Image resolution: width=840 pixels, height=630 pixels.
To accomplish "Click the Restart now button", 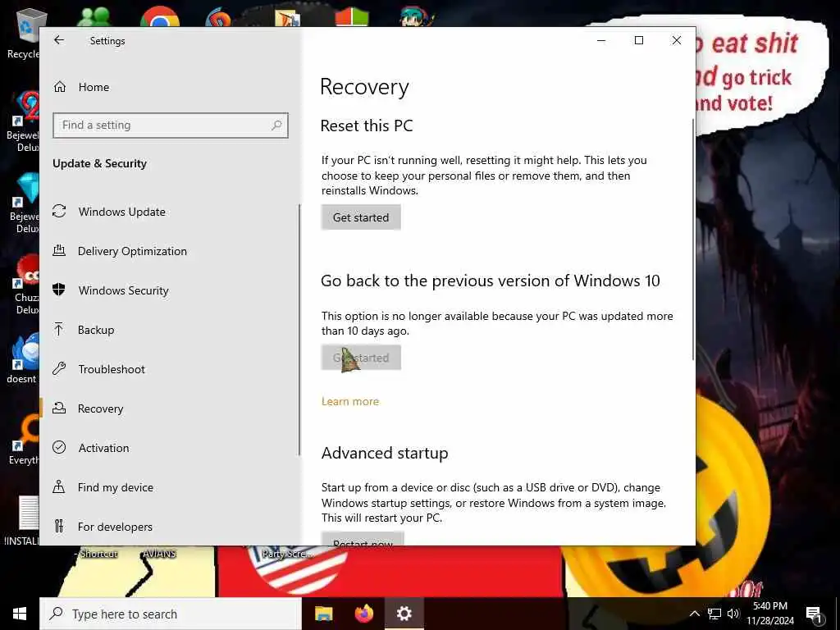I will point(363,539).
